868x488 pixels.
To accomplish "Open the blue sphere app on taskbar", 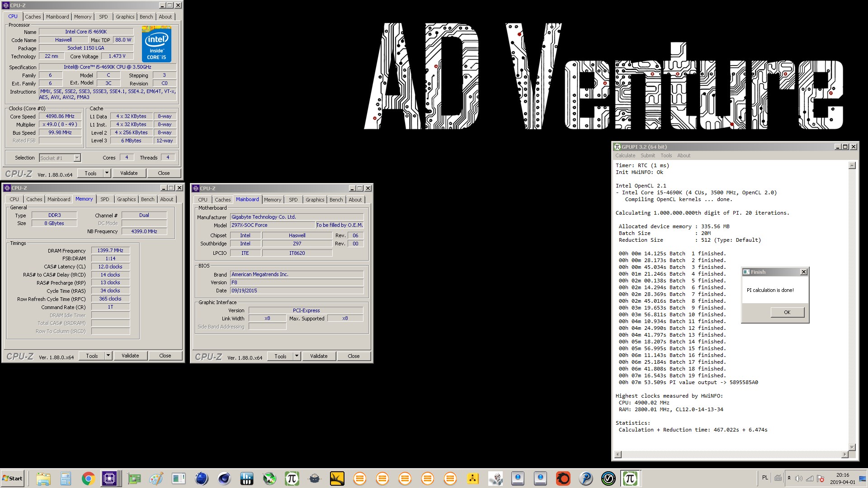I will 202,479.
